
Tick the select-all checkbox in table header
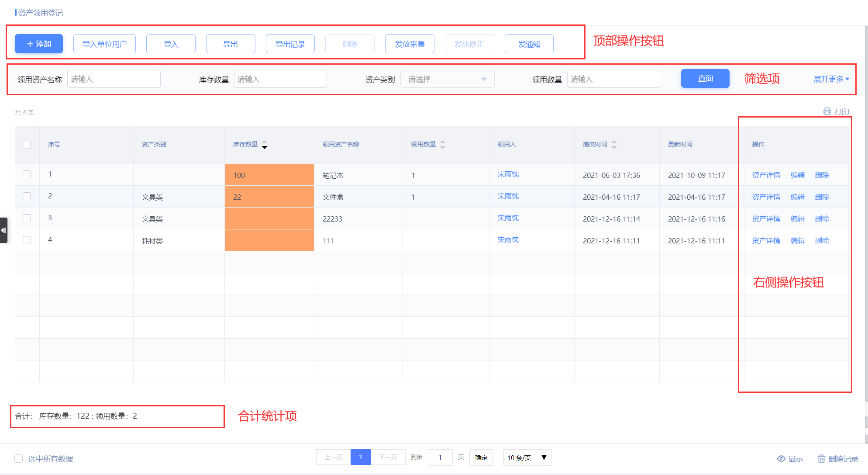(27, 145)
